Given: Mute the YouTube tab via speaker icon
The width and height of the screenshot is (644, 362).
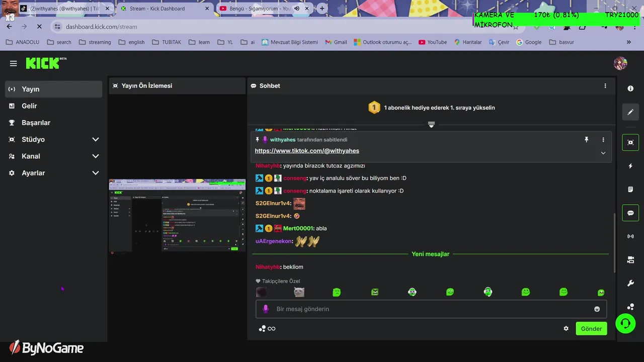Looking at the screenshot, I should [296, 9].
